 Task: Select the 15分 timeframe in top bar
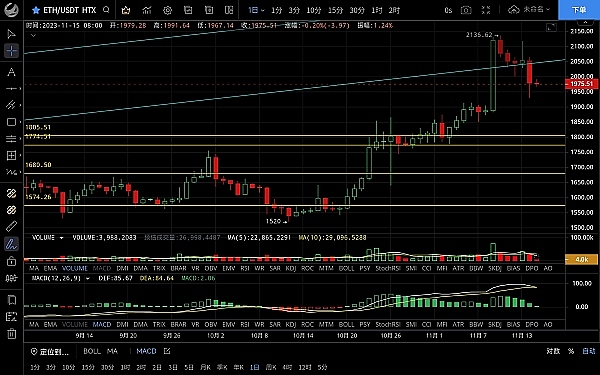click(336, 10)
